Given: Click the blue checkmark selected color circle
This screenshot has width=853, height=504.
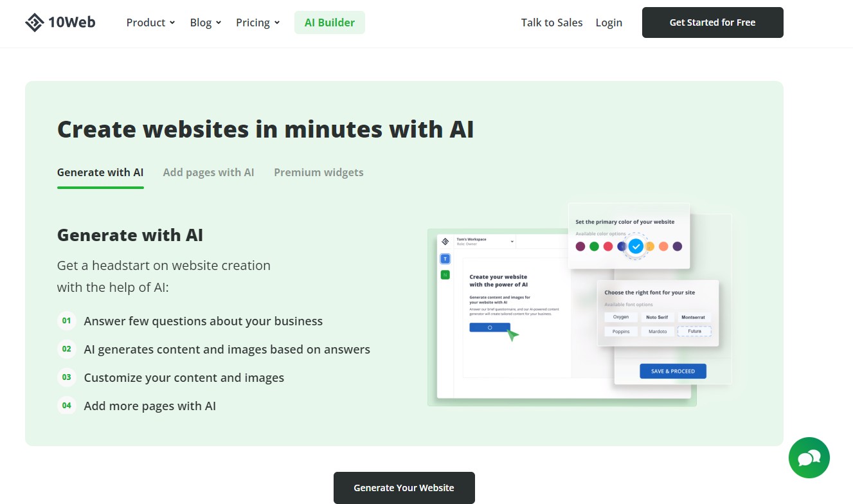Looking at the screenshot, I should (x=636, y=246).
